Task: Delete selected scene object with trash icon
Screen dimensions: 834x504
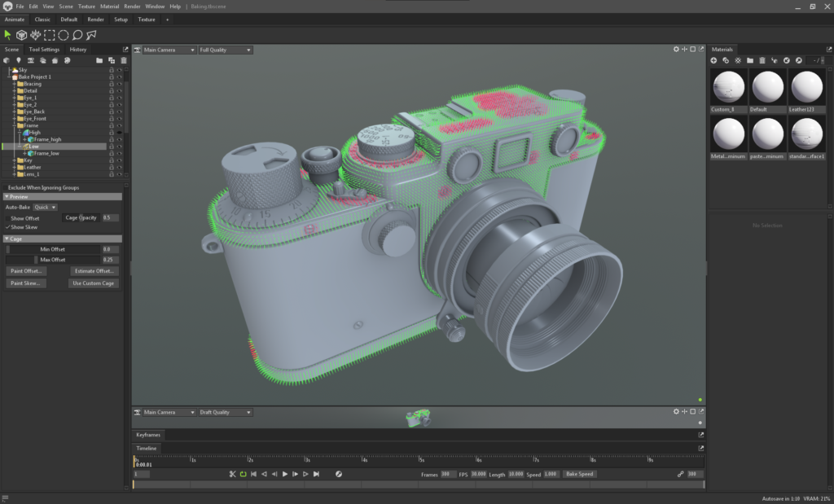Action: (124, 60)
